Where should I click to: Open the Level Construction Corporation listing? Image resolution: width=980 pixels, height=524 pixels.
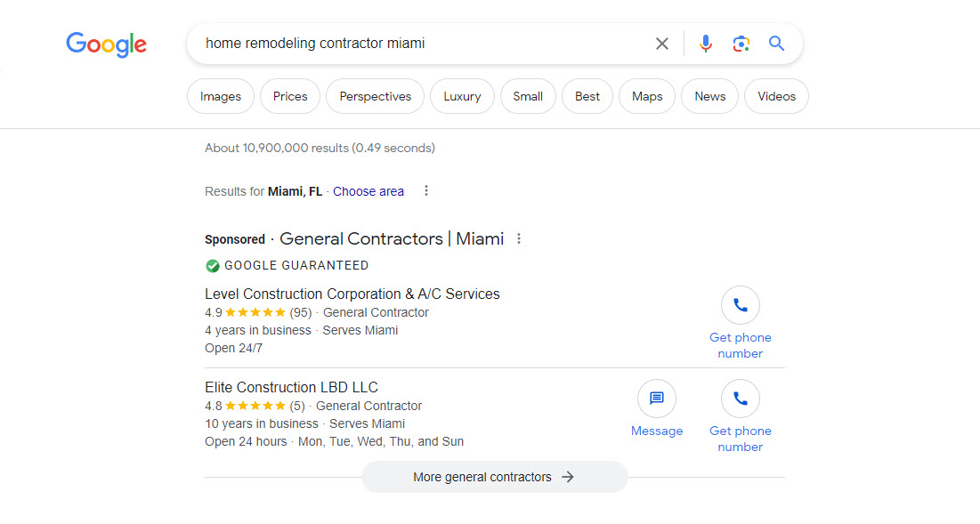coord(352,294)
